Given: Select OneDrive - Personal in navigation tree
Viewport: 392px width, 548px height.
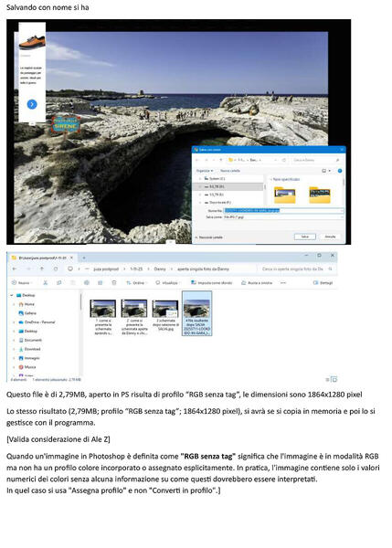Looking at the screenshot, I should (x=37, y=321).
